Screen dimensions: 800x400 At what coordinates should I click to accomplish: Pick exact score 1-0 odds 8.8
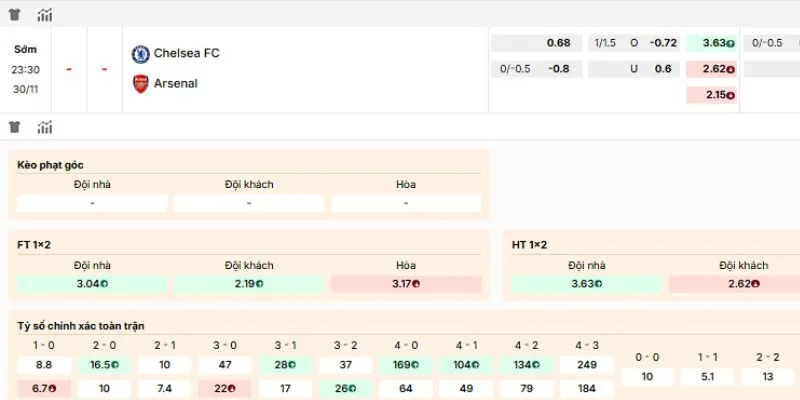pyautogui.click(x=44, y=366)
